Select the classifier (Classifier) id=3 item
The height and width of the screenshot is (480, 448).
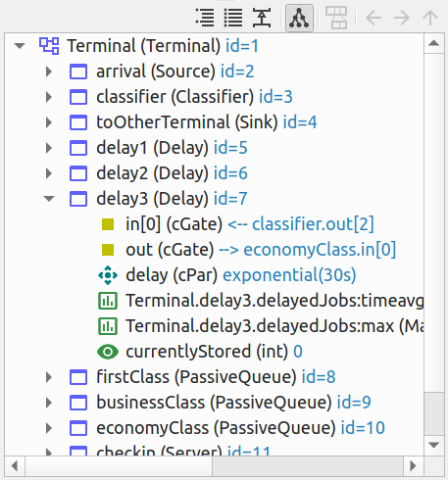(x=194, y=97)
